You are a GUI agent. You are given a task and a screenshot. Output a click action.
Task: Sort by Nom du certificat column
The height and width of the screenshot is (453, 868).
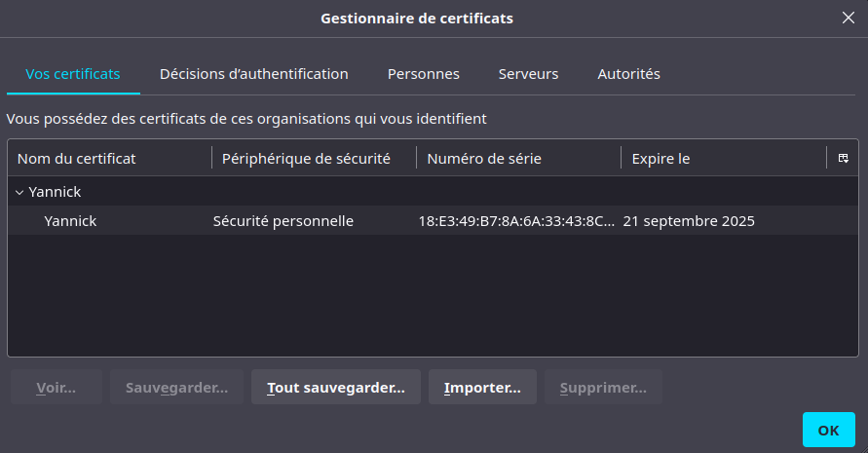[x=109, y=158]
